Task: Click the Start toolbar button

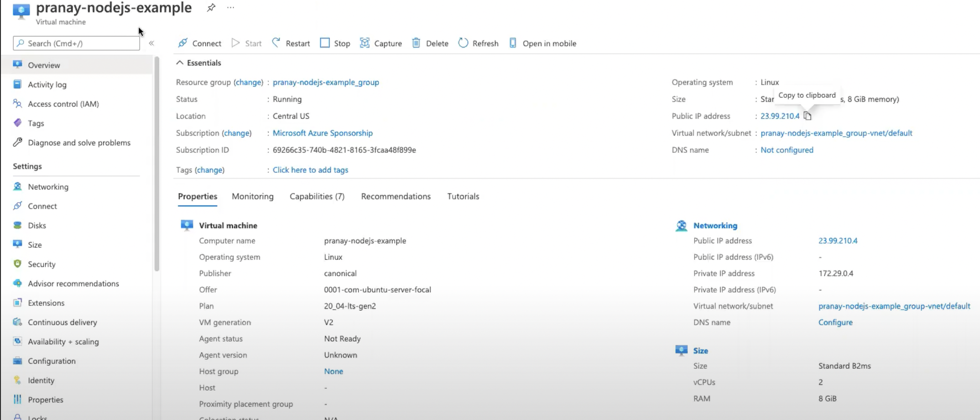Action: click(x=246, y=43)
